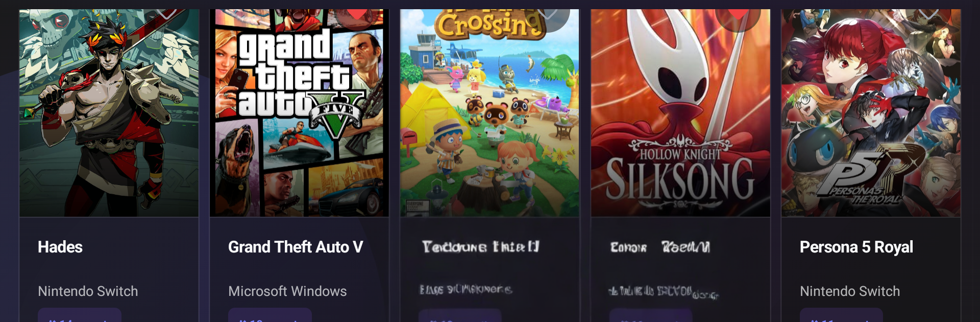The image size is (980, 322).
Task: Open the Grand Theft Auto V title link
Action: (296, 247)
